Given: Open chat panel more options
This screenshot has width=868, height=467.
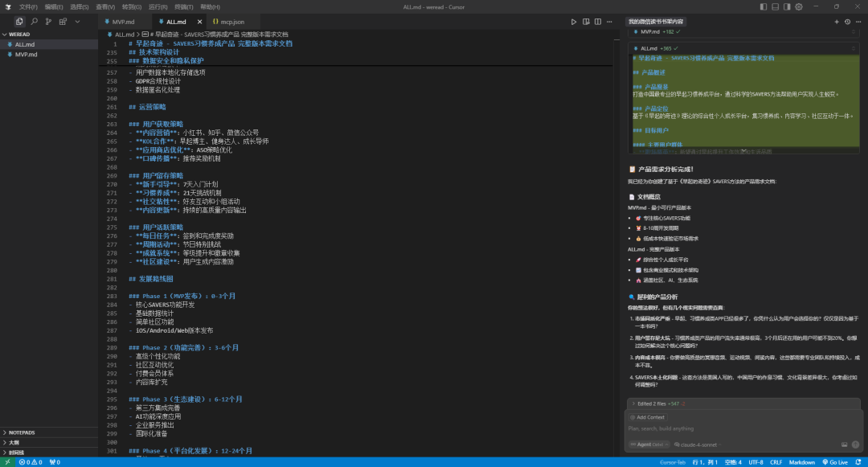Looking at the screenshot, I should pos(858,22).
